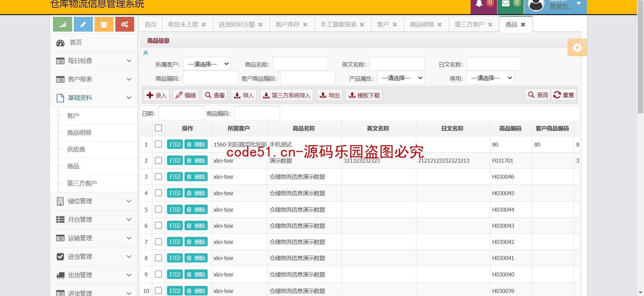This screenshot has height=296, width=644.
Task: Click the admin user avatar
Action: click(536, 4)
